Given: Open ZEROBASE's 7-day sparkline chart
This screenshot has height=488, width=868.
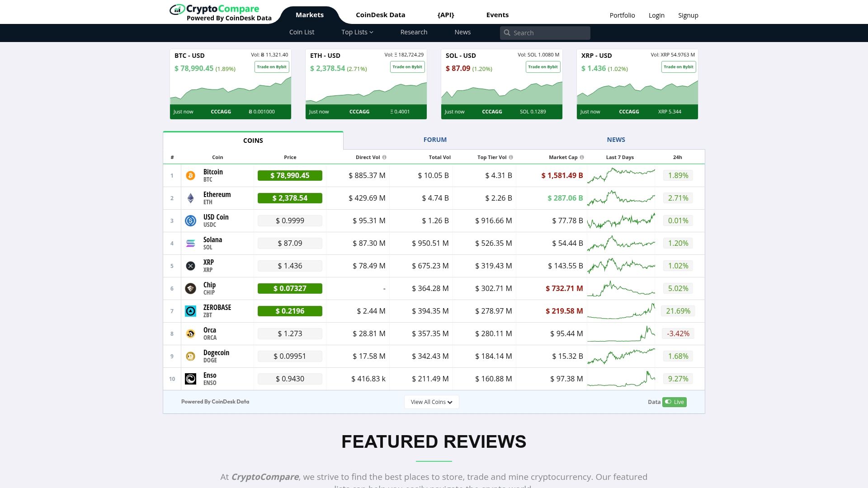Looking at the screenshot, I should [621, 311].
